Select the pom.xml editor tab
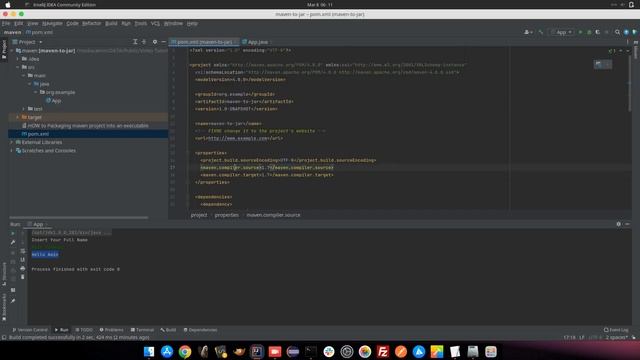The width and height of the screenshot is (640, 360). (x=204, y=42)
